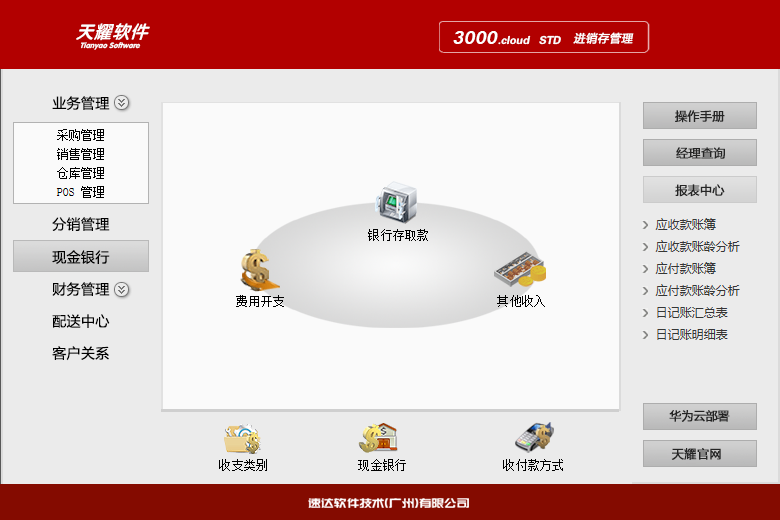Click the 收支类别 text label

(x=243, y=465)
